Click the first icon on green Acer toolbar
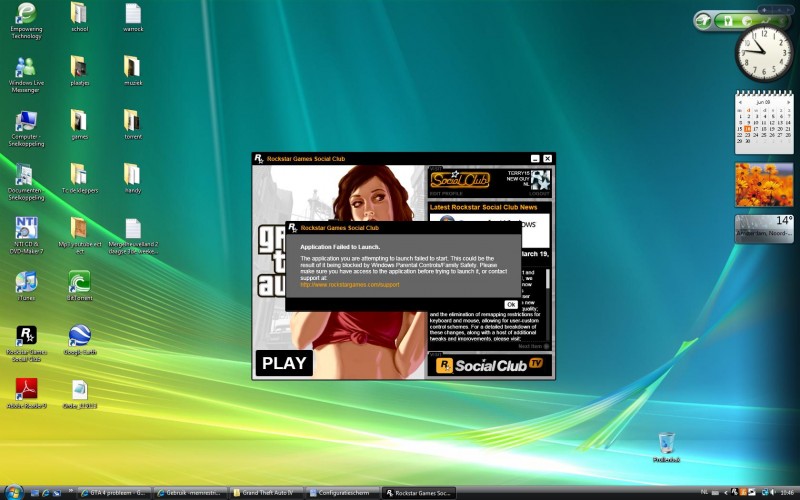The width and height of the screenshot is (800, 500). (x=729, y=21)
